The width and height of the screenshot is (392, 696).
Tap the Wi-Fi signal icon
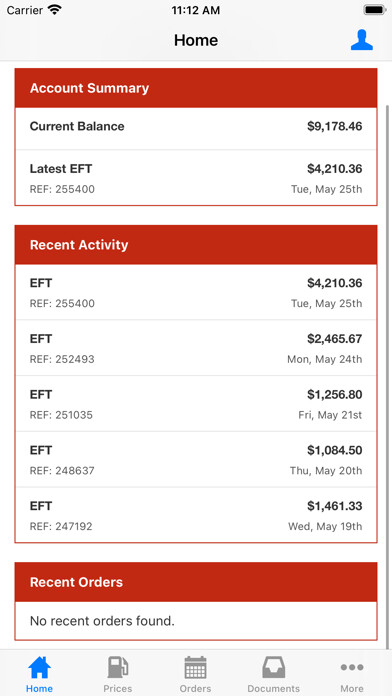pyautogui.click(x=55, y=10)
